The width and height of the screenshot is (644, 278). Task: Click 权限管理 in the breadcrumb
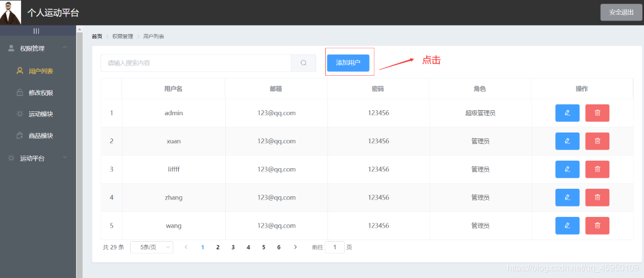(123, 37)
